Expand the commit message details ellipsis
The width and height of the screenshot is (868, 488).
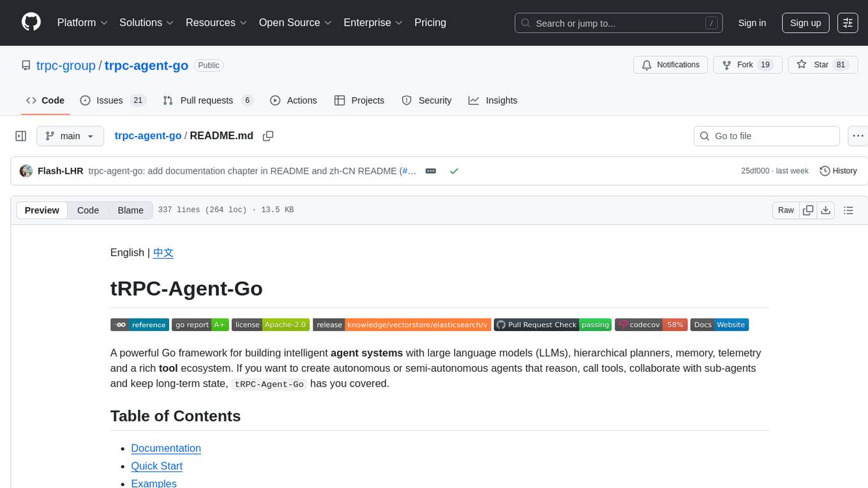click(431, 171)
